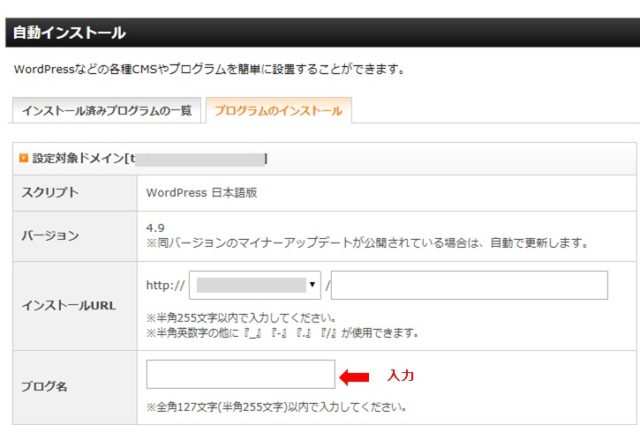Click the ブログ名 row label
The image size is (640, 425).
click(45, 386)
